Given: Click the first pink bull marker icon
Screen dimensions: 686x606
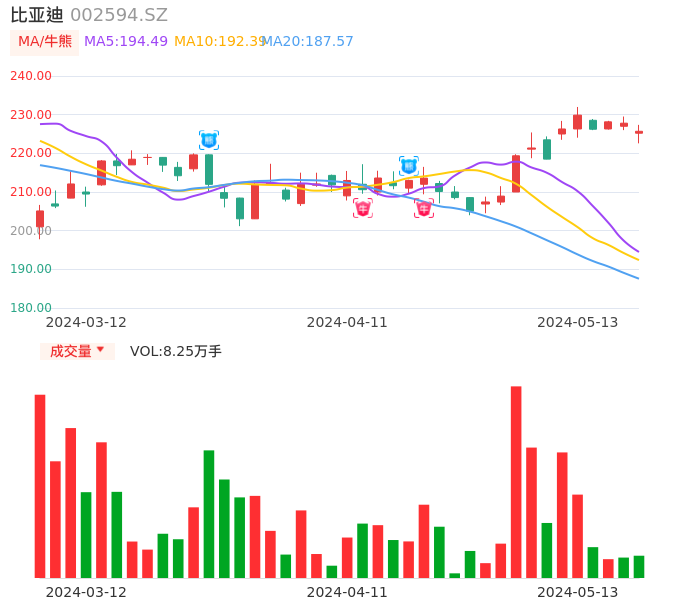Looking at the screenshot, I should coord(362,208).
